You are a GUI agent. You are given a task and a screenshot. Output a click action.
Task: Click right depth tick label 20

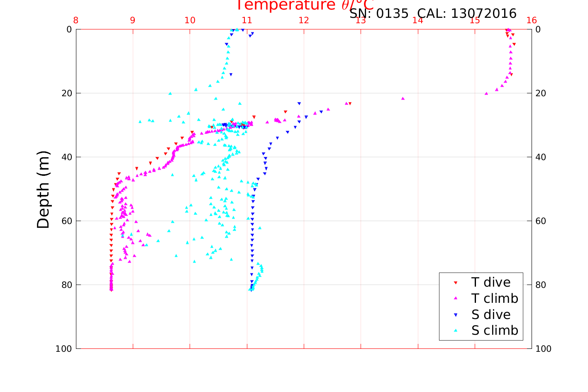[541, 93]
